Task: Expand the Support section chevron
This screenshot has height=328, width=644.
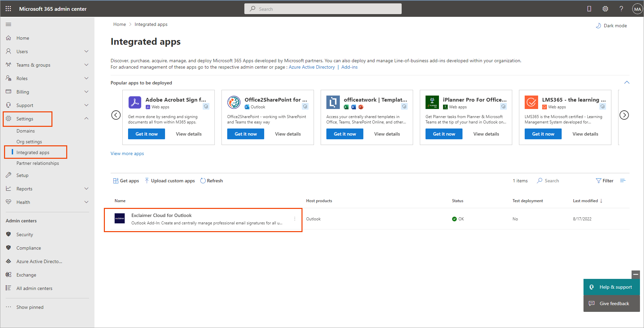Action: (x=86, y=105)
